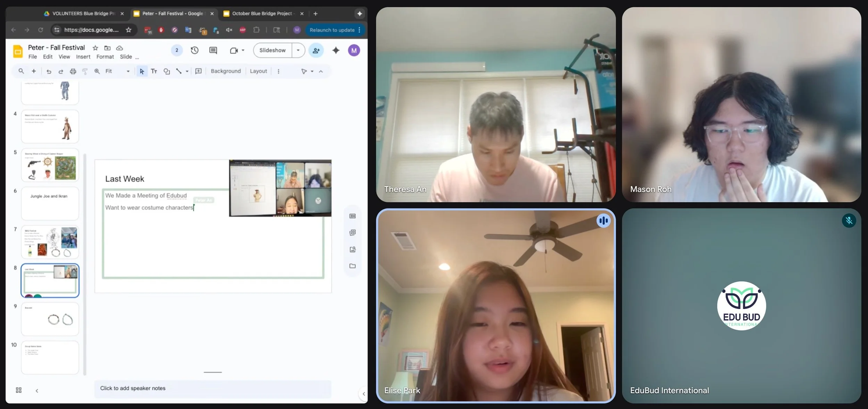Click the Layout button

[258, 71]
